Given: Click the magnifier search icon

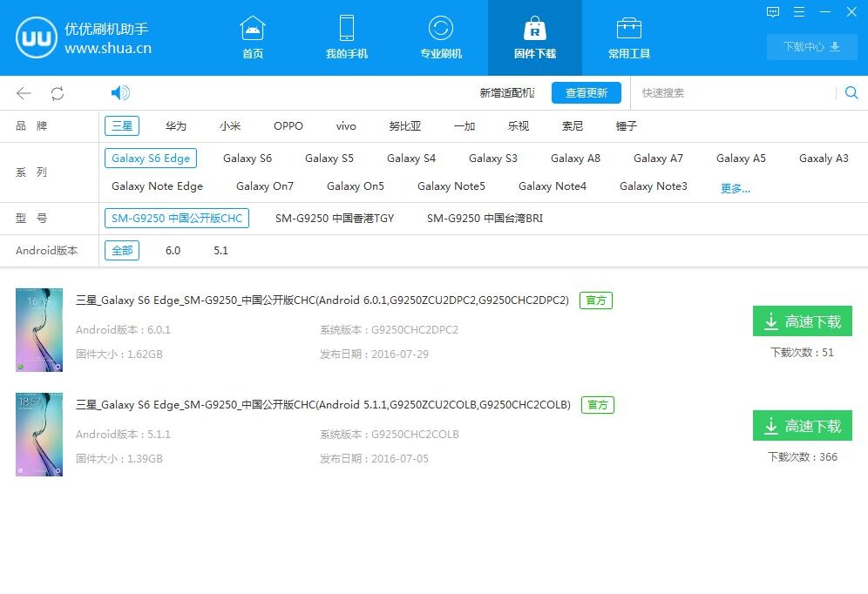Looking at the screenshot, I should click(851, 93).
